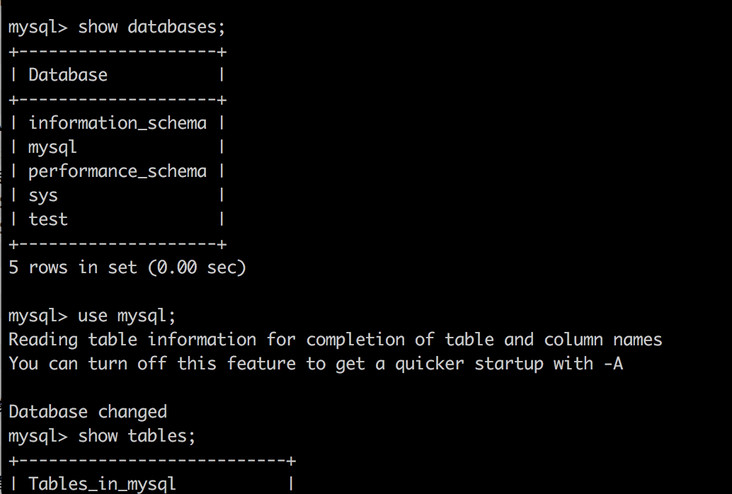Click the 'test' database entry

click(x=48, y=219)
